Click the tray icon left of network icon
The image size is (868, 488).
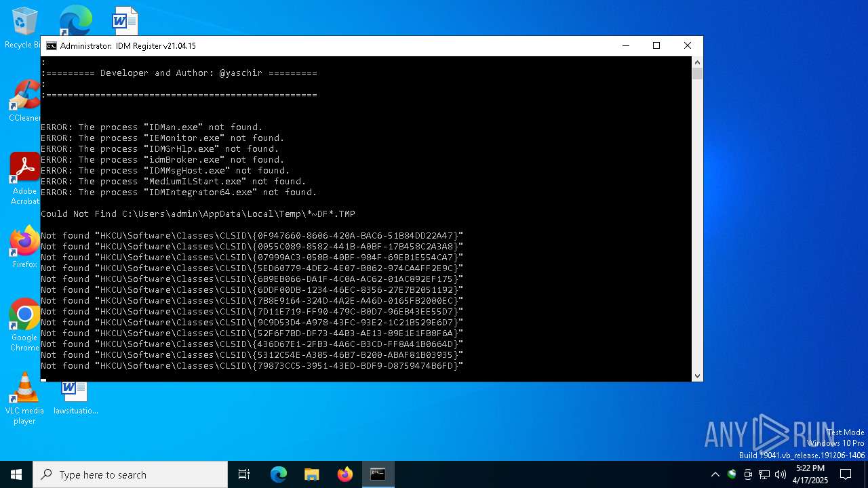pos(748,474)
